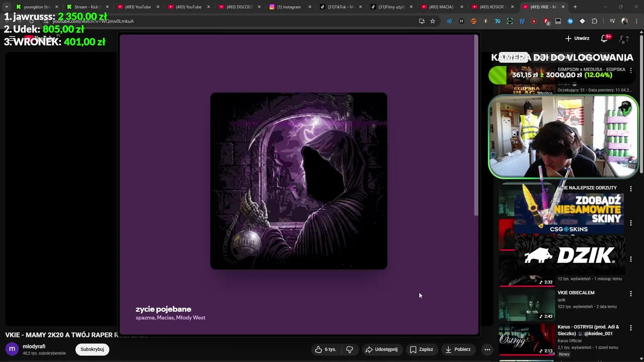Save video with the Zapisz button
Image resolution: width=644 pixels, height=362 pixels.
click(421, 349)
